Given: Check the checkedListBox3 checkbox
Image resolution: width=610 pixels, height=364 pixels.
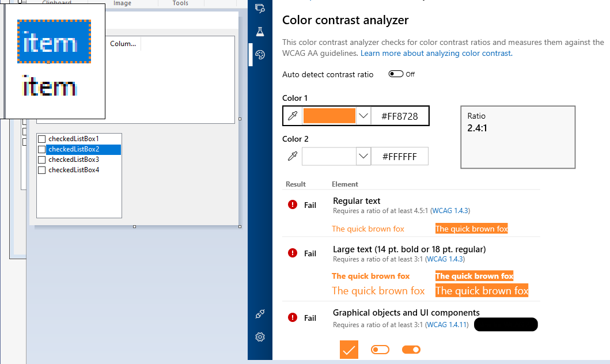Looking at the screenshot, I should tap(42, 160).
